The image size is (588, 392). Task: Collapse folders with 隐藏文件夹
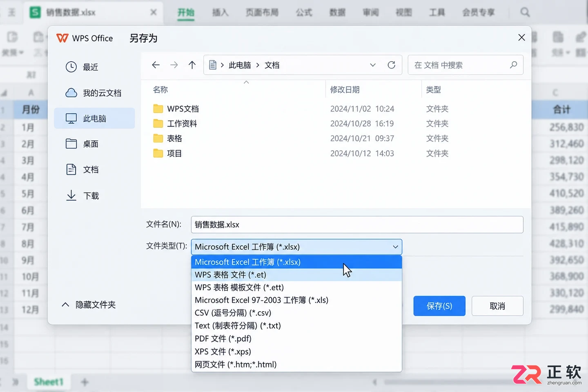(x=89, y=305)
